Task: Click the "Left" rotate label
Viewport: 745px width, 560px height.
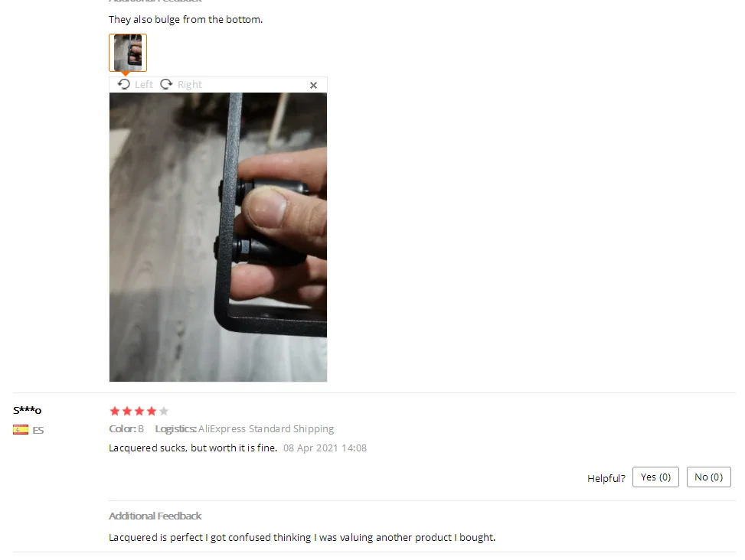Action: [144, 84]
